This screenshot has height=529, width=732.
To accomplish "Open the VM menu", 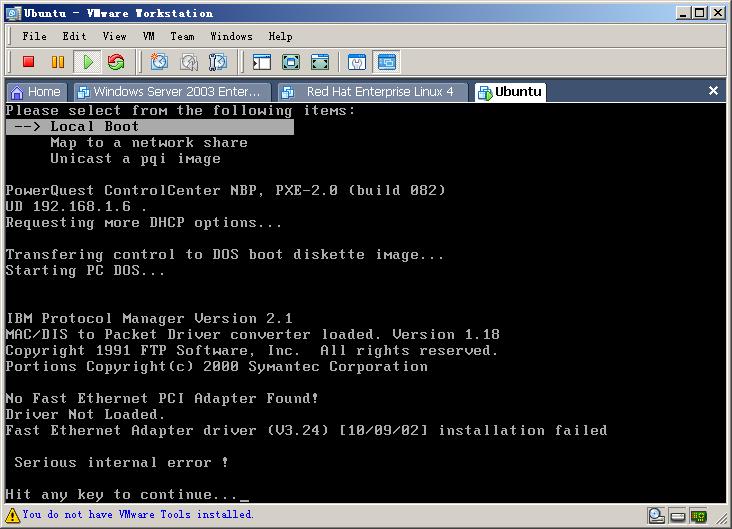I will [x=148, y=36].
